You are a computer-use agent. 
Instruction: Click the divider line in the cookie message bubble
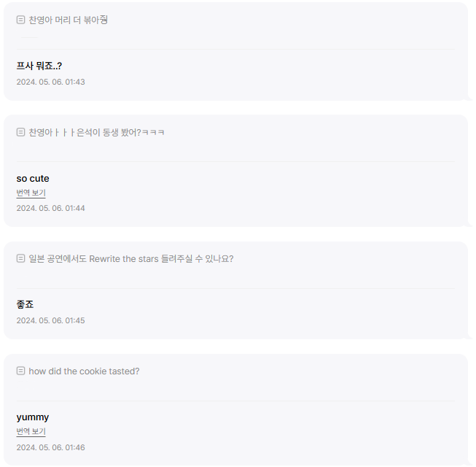[x=235, y=401]
